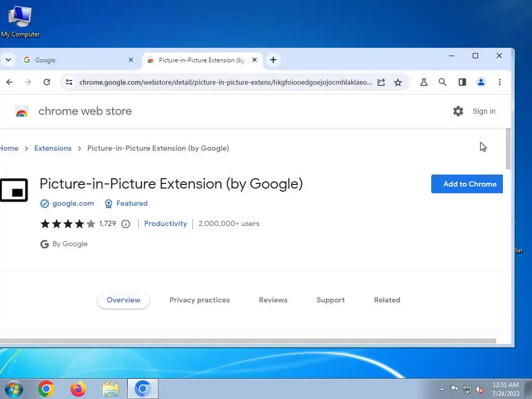Click the verified publisher badge icon
This screenshot has height=399, width=532.
click(x=45, y=204)
